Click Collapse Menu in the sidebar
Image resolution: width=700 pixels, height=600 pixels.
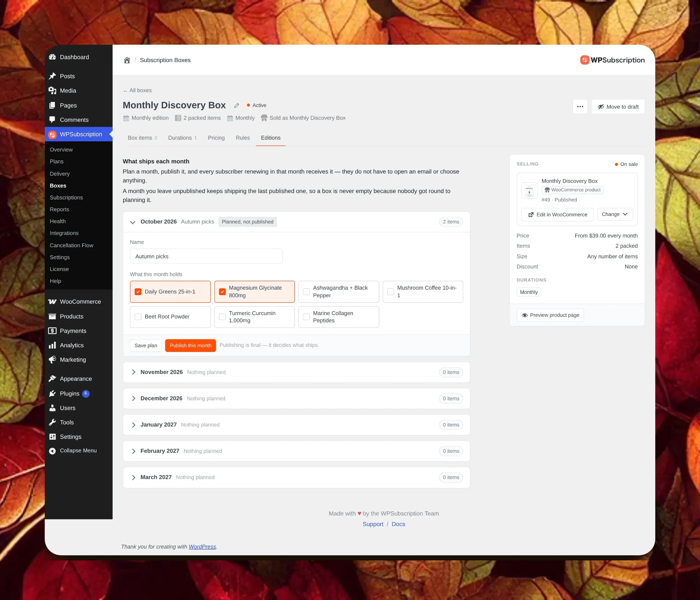tap(78, 451)
